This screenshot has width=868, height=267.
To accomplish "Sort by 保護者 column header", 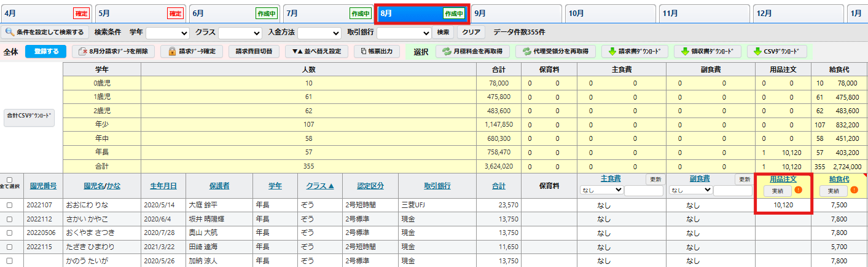I will [219, 186].
